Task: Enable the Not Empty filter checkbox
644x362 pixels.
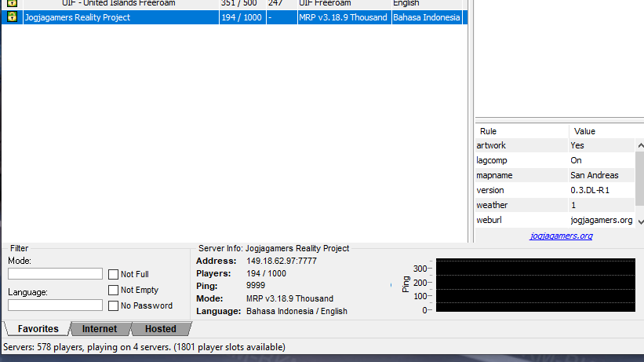Action: tap(114, 290)
